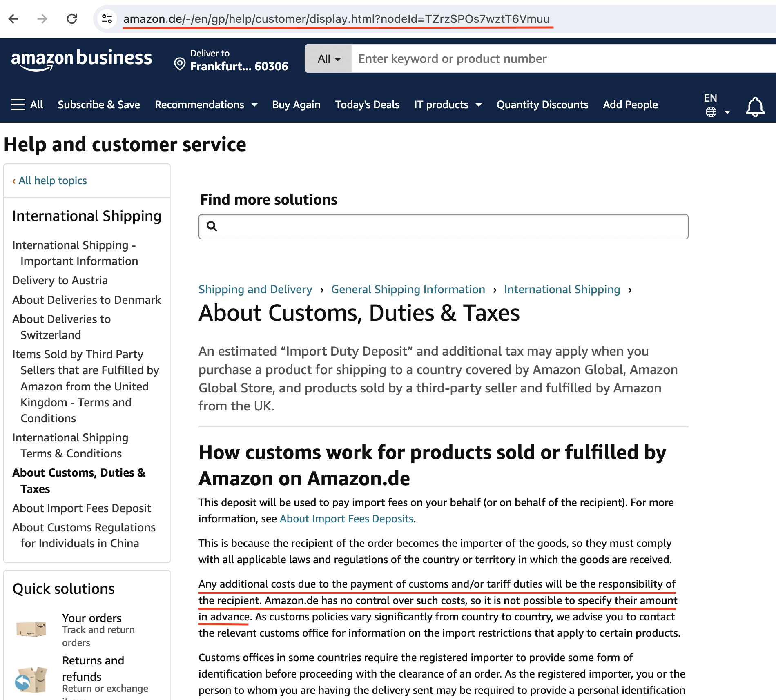This screenshot has height=700, width=776.
Task: Open Your orders quick solution
Action: click(x=92, y=618)
